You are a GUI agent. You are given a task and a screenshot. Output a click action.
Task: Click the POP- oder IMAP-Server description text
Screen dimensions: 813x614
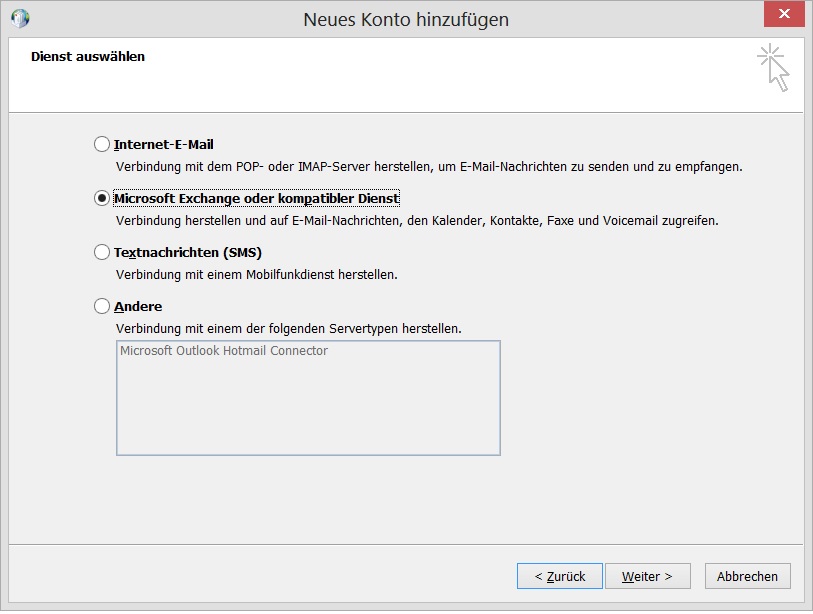click(429, 166)
